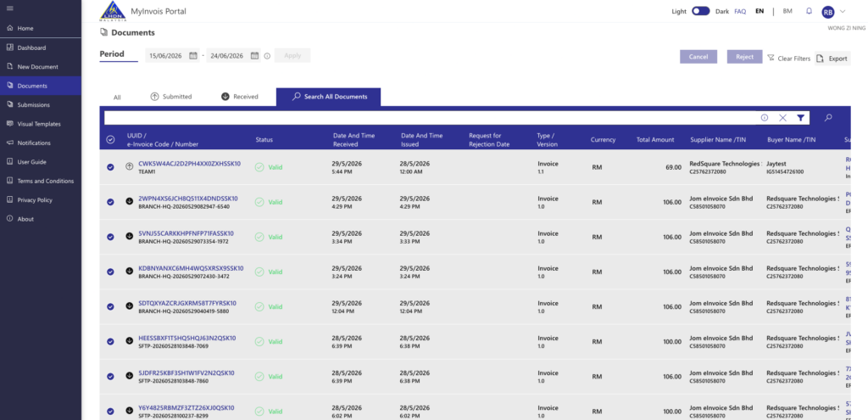Clear search text with the X icon
Image resolution: width=868 pixels, height=420 pixels.
click(782, 117)
